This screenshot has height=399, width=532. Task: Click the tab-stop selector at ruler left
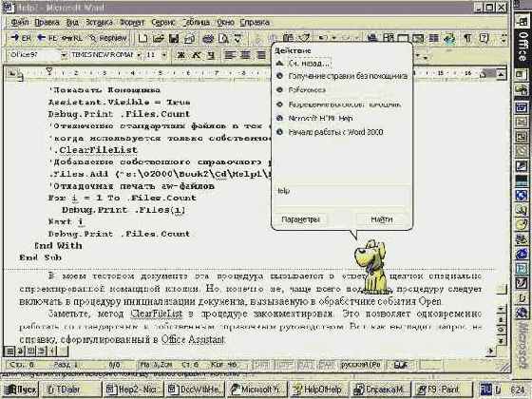click(13, 73)
